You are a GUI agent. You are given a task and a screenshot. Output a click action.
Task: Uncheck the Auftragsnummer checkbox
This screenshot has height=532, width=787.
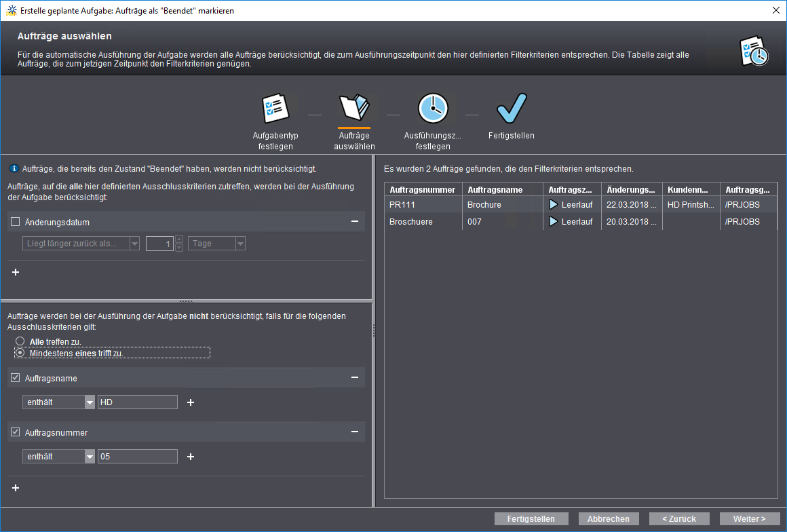pyautogui.click(x=16, y=432)
